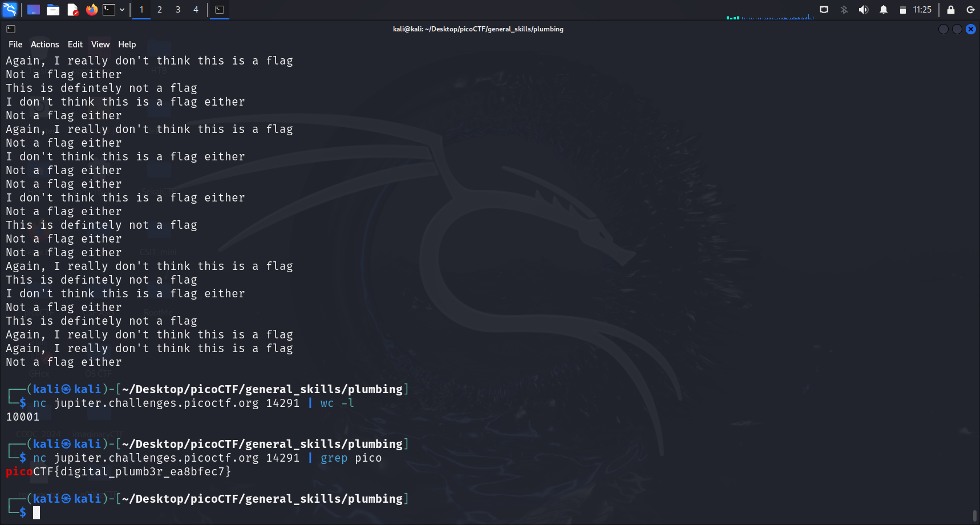The height and width of the screenshot is (525, 980).
Task: Open the File menu
Action: tap(15, 45)
